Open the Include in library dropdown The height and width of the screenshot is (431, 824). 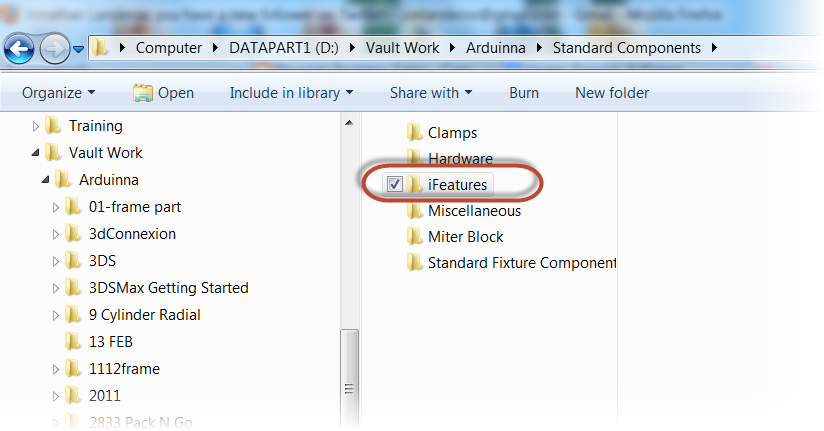[291, 93]
